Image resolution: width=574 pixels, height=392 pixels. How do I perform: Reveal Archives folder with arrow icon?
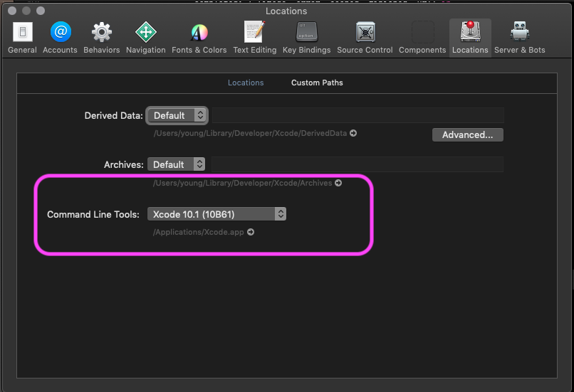tap(338, 183)
